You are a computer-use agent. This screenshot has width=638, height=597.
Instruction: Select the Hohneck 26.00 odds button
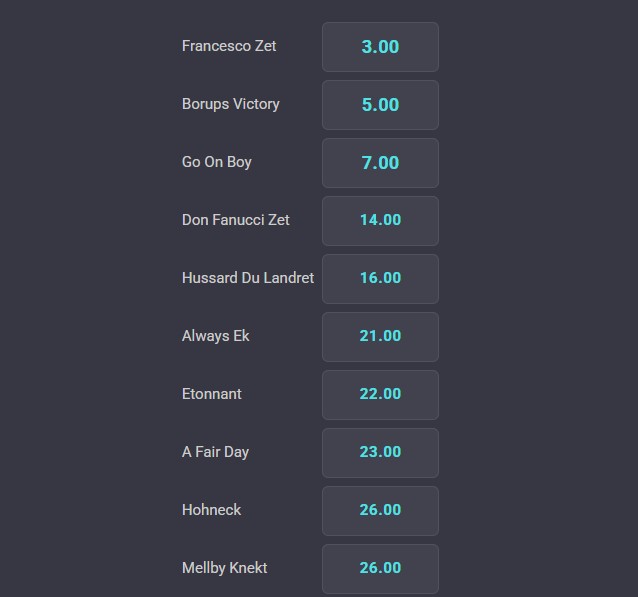380,511
